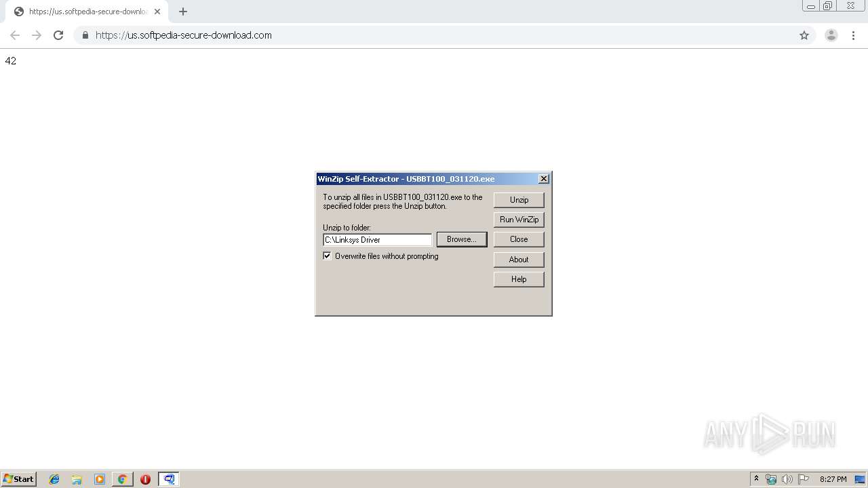Bookmark this page with the star
Viewport: 868px width, 488px height.
click(804, 35)
